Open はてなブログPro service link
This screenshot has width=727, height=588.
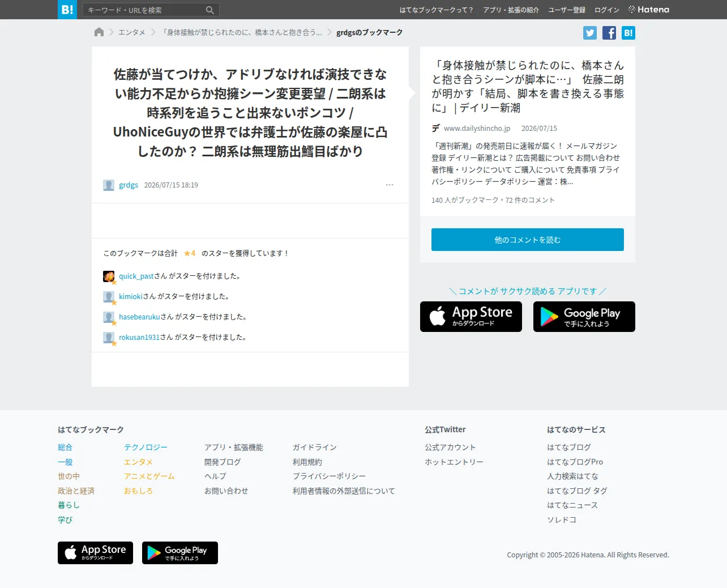point(575,462)
